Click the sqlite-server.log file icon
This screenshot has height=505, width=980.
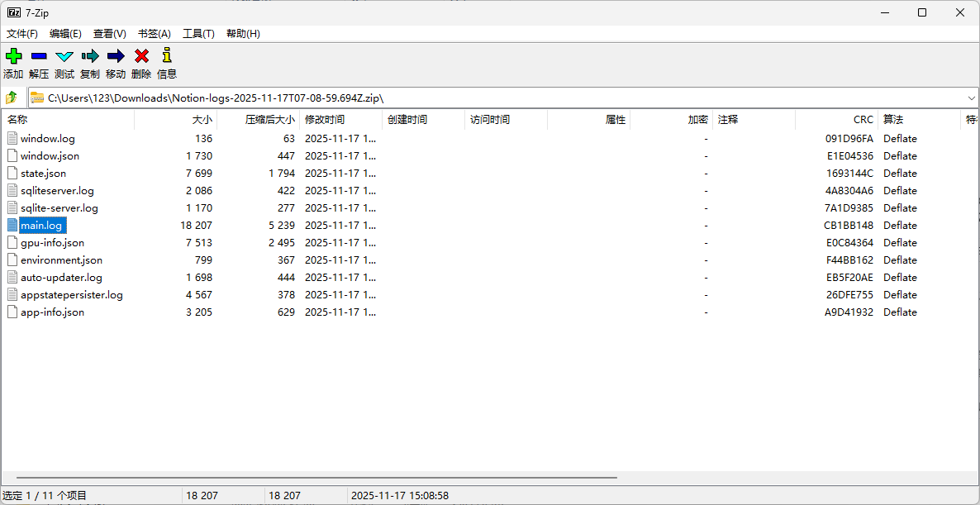click(x=12, y=208)
